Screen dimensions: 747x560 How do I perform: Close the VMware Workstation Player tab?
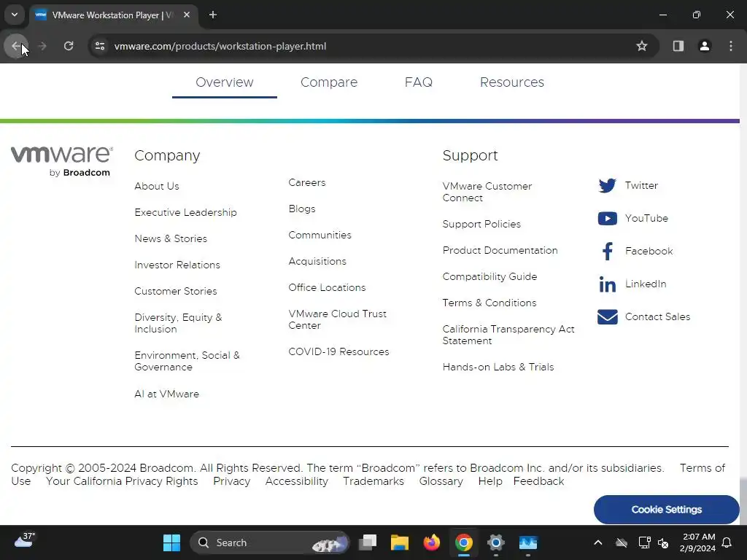(187, 15)
